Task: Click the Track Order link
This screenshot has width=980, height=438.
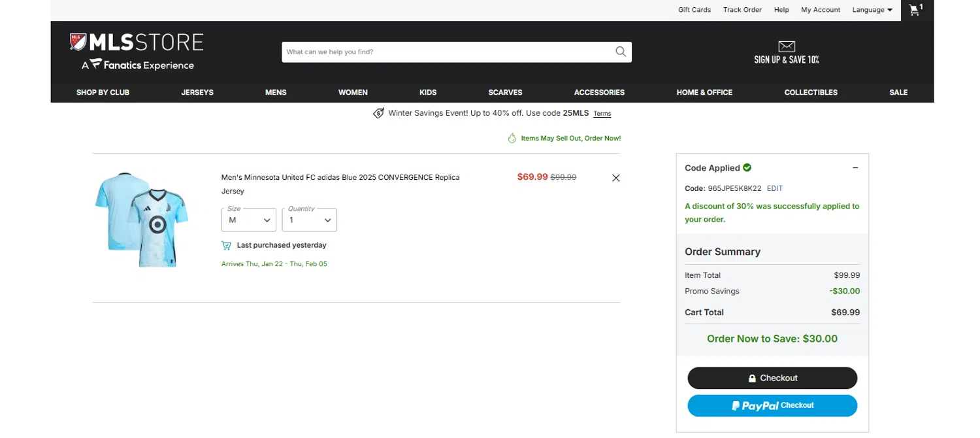Action: 742,10
